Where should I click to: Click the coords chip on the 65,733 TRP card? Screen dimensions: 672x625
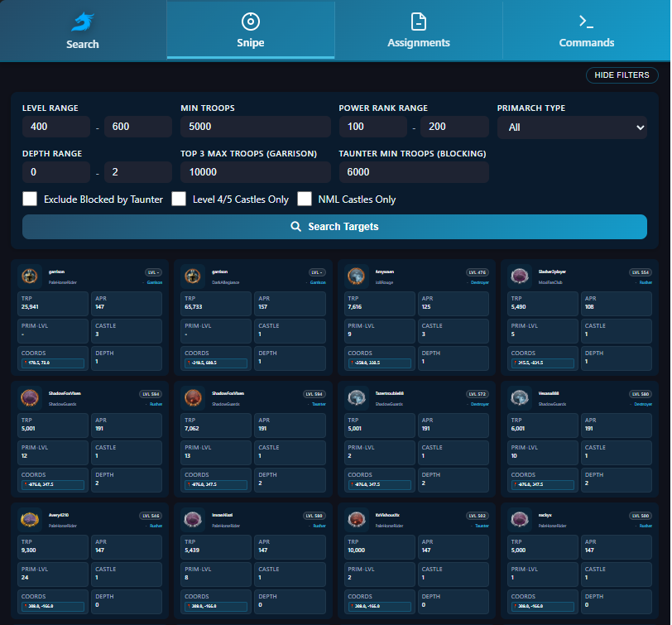coord(215,363)
